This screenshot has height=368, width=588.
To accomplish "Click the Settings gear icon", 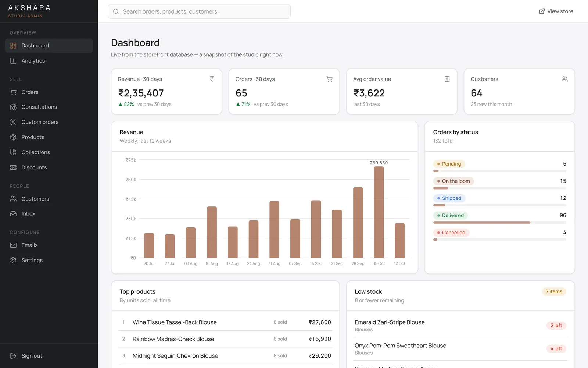I will [13, 260].
